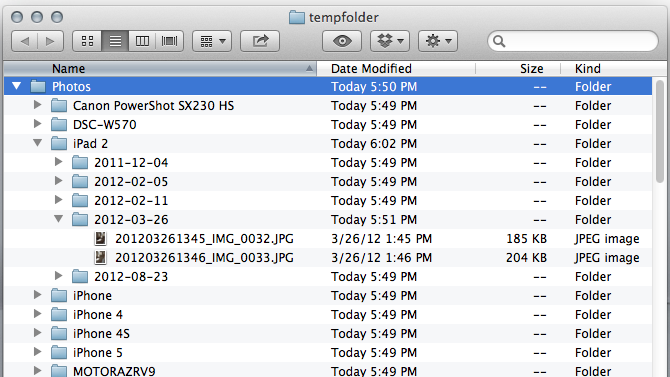Expand the iPhone folder disclosure triangle
Image resolution: width=670 pixels, height=377 pixels.
[38, 295]
